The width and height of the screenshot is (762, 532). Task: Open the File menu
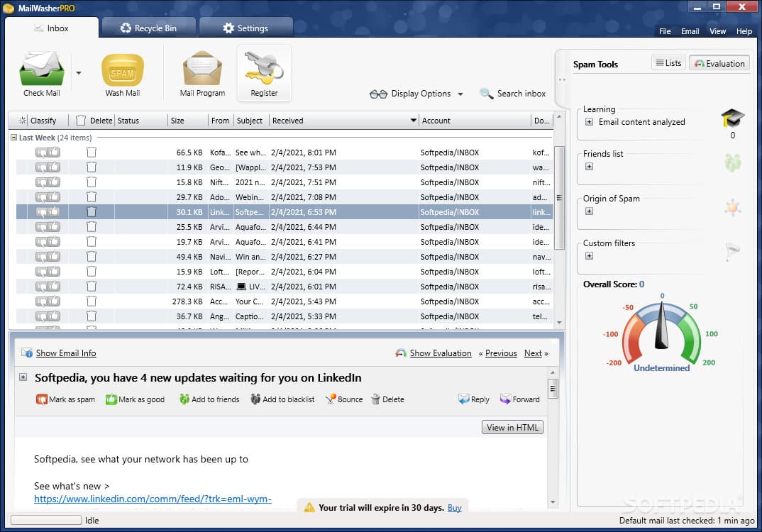pos(665,31)
